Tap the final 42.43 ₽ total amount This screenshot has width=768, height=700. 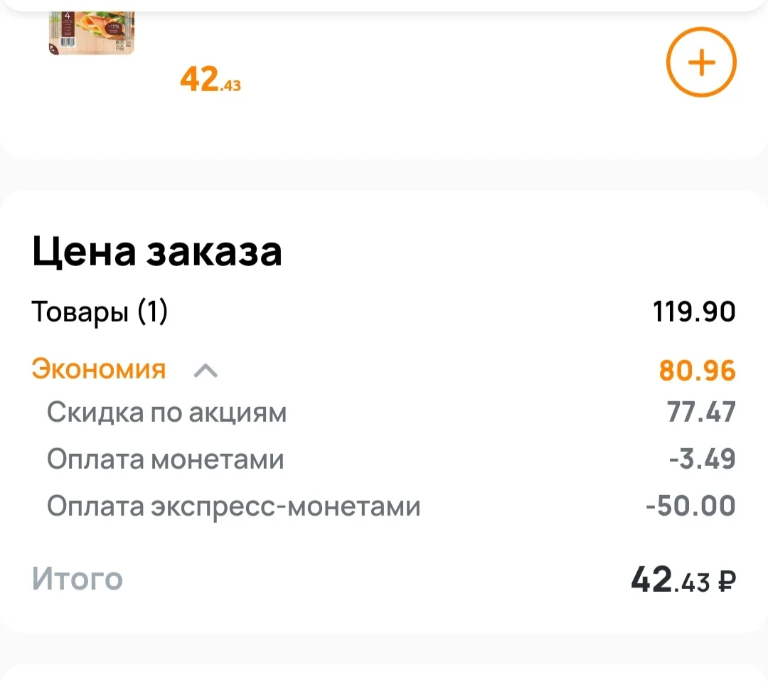(x=683, y=580)
